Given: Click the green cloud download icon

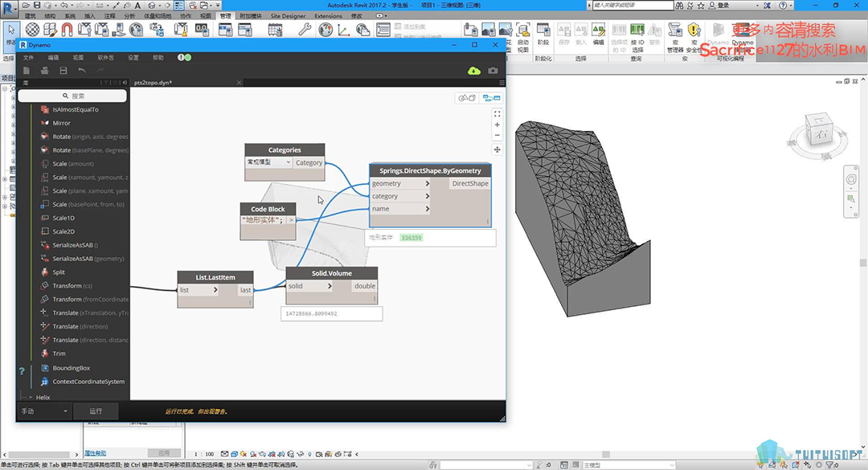Looking at the screenshot, I should coord(474,71).
